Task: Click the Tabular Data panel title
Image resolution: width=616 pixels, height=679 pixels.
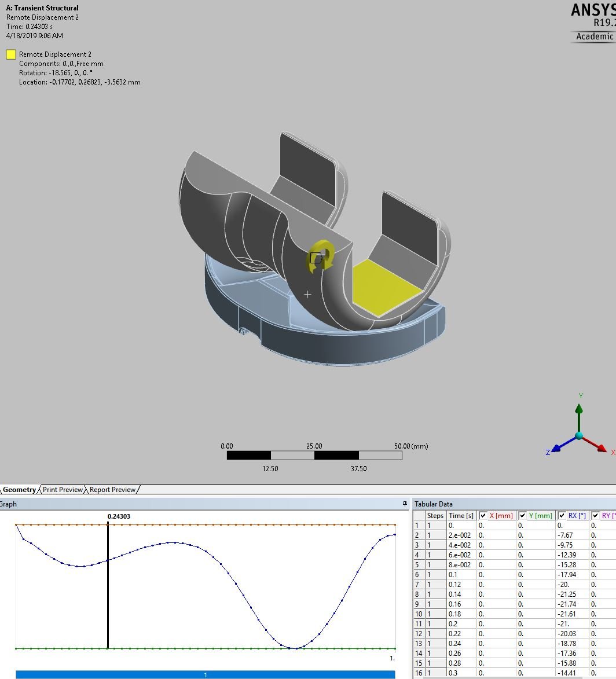Action: [x=433, y=504]
